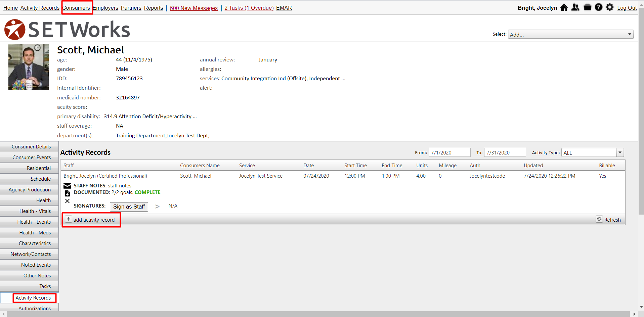644x317 pixels.
Task: Click the SETWorks logo
Action: 67,30
